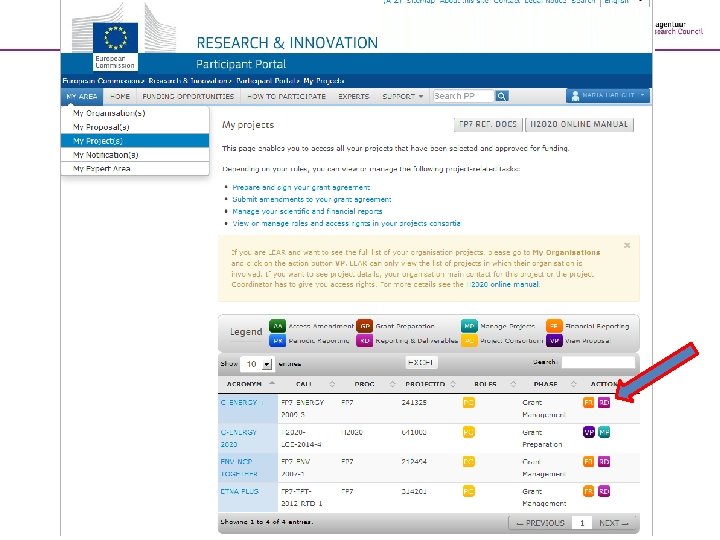Open HOW TO PARTICIPATE tab
The width and height of the screenshot is (720, 540).
[286, 96]
